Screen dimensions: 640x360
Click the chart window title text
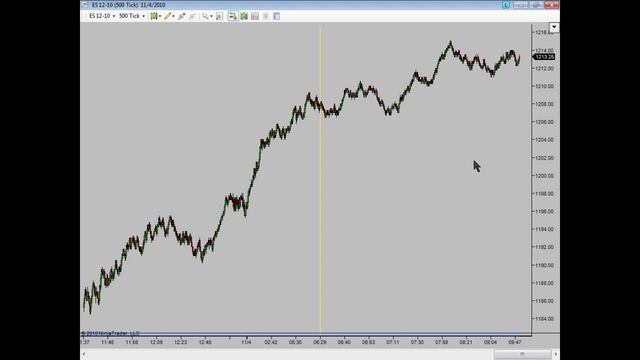129,5
